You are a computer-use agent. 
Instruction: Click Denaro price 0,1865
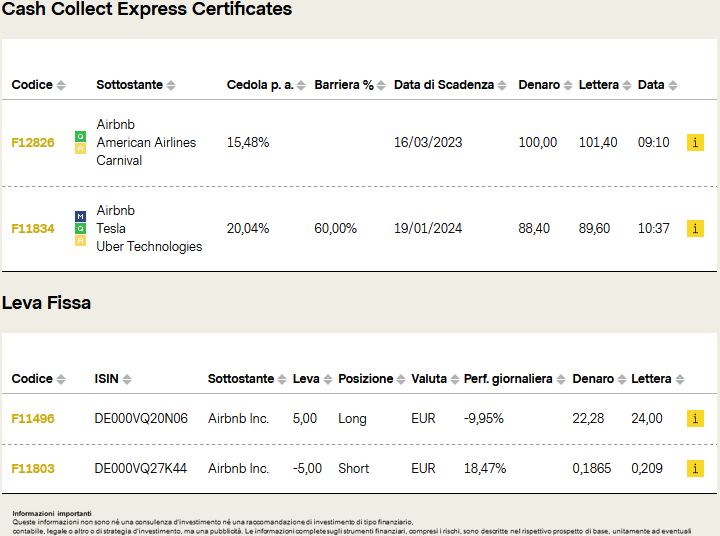coord(591,468)
